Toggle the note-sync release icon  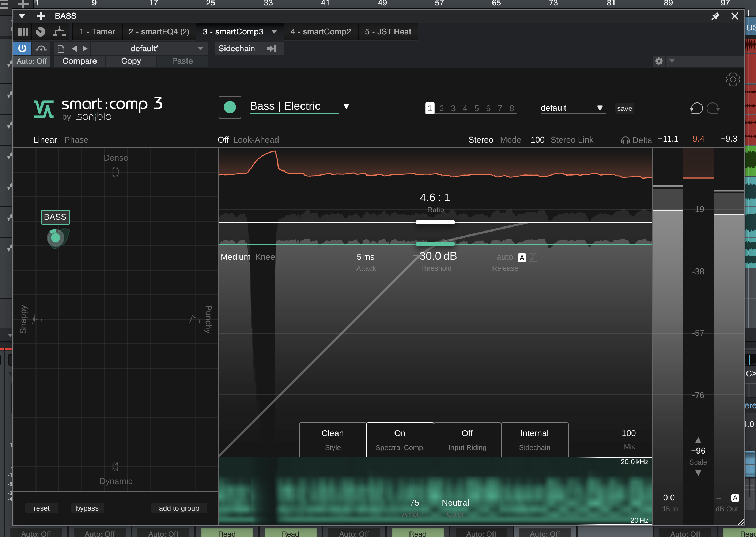pyautogui.click(x=533, y=258)
